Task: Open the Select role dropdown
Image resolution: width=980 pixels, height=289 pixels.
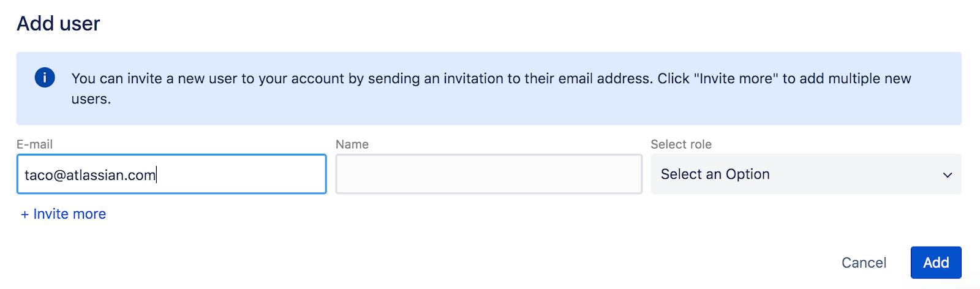Action: [x=805, y=175]
